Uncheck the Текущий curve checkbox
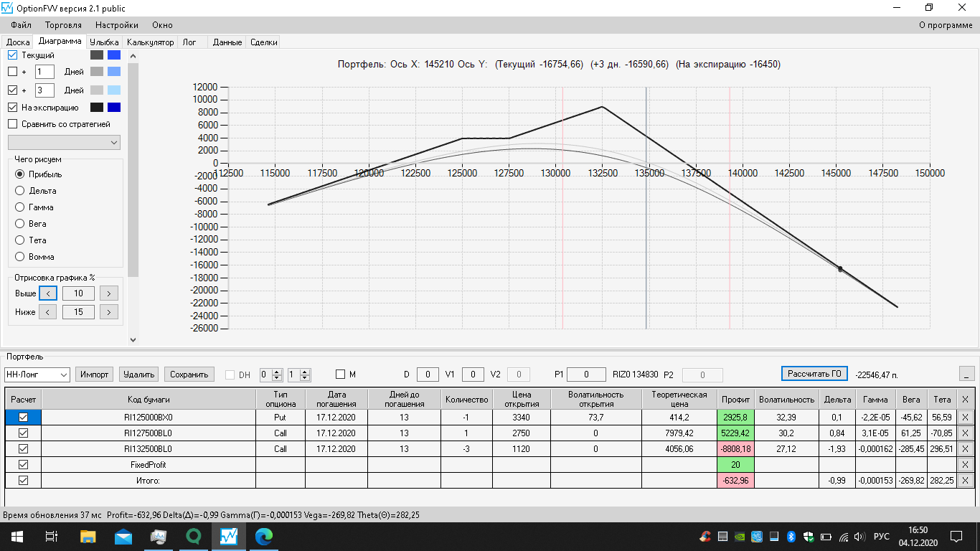 (x=12, y=55)
